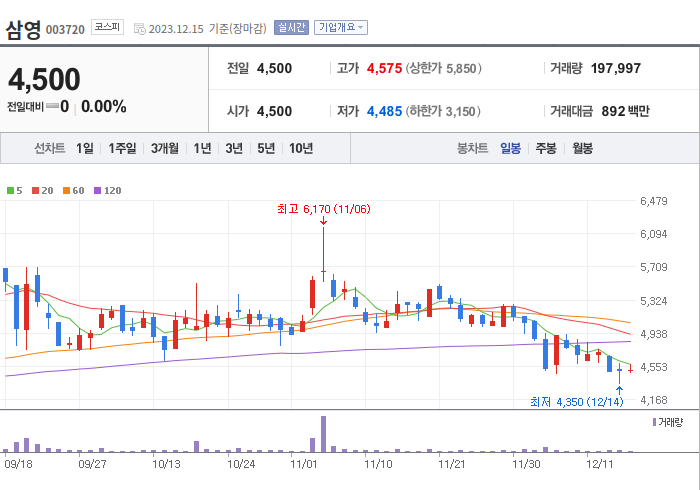Select the 1년 line chart period

pos(202,148)
